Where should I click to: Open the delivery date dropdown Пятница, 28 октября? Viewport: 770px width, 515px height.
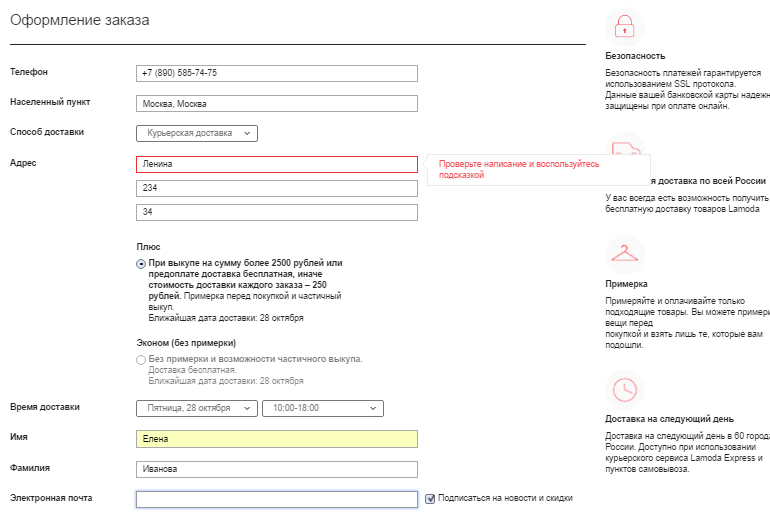click(197, 408)
